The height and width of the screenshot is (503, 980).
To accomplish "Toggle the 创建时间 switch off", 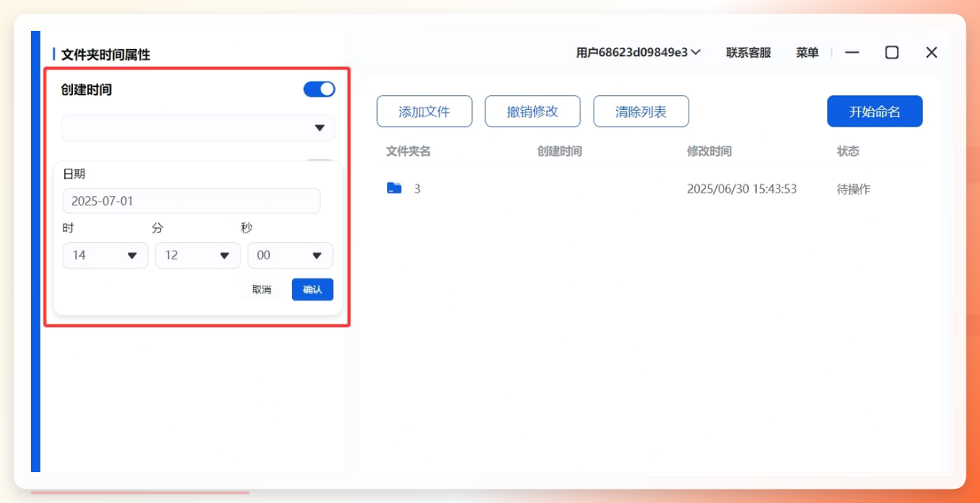I will (x=319, y=89).
